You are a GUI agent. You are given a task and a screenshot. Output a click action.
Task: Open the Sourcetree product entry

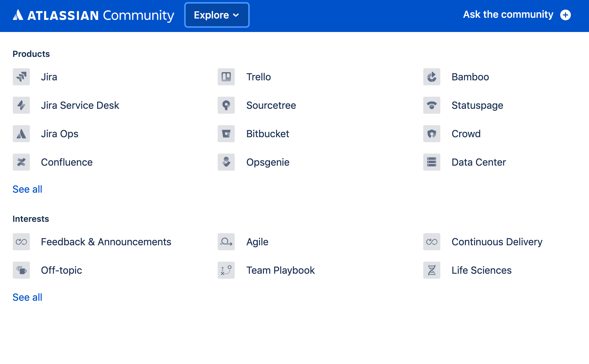click(x=271, y=105)
